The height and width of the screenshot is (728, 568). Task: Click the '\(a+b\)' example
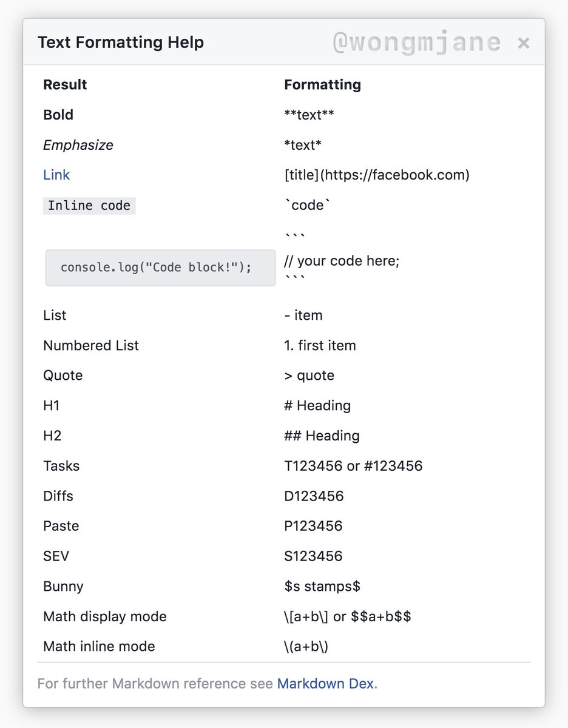(x=306, y=647)
